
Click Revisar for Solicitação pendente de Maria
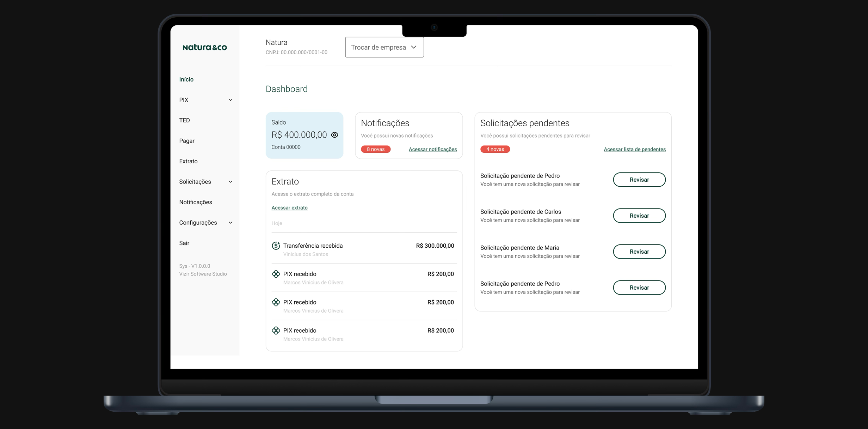click(639, 252)
